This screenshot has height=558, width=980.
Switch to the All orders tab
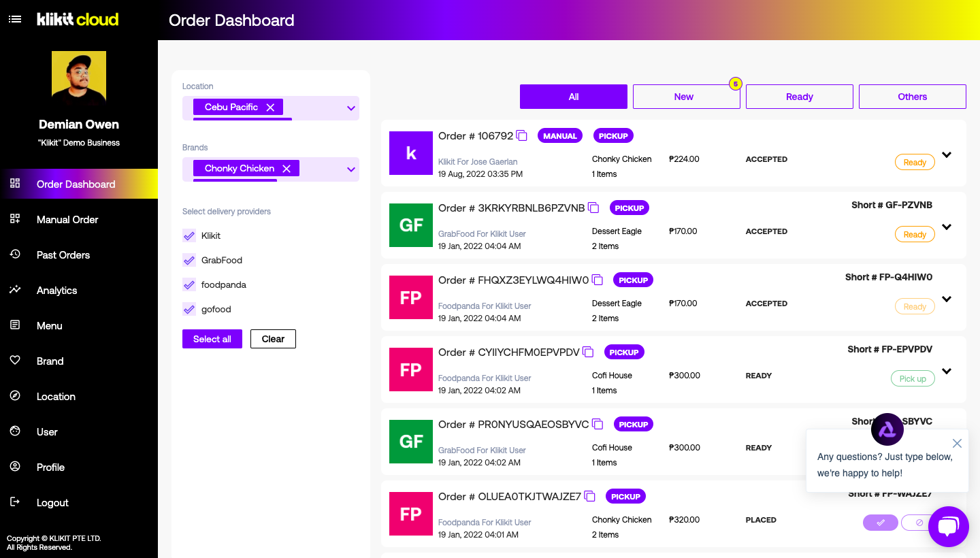(x=574, y=97)
